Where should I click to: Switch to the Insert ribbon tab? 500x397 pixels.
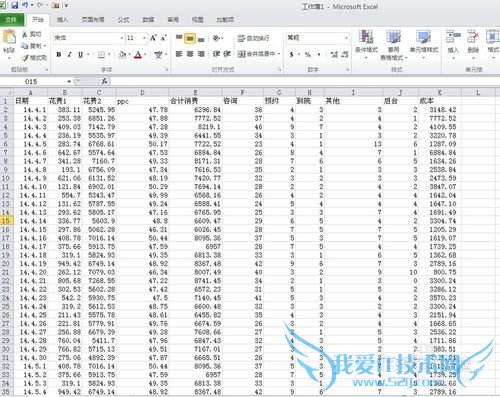coord(62,20)
